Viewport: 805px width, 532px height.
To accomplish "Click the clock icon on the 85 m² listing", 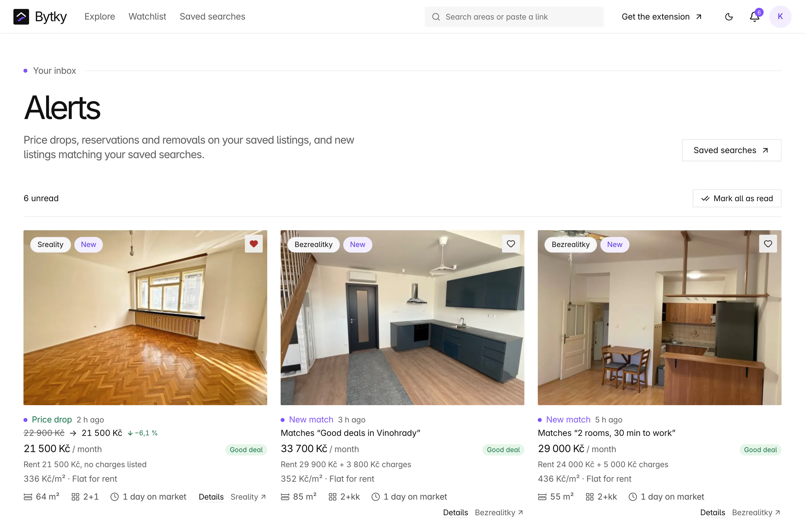I will 375,497.
